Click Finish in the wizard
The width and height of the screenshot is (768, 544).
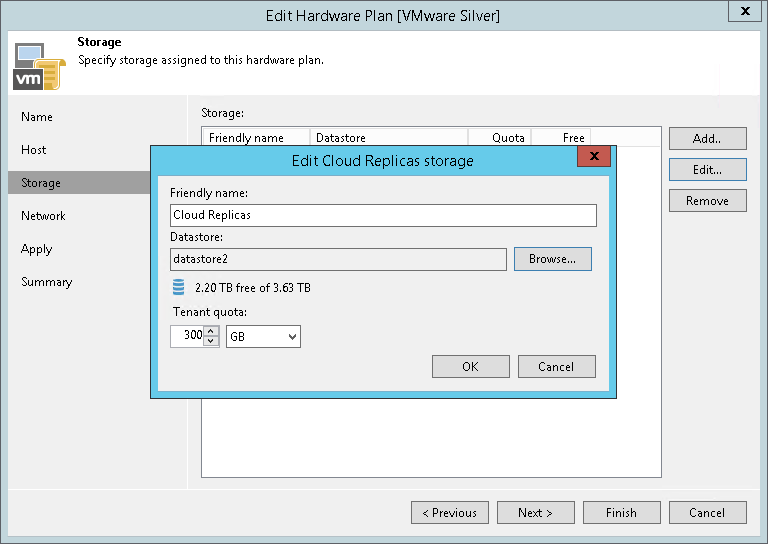coord(622,513)
